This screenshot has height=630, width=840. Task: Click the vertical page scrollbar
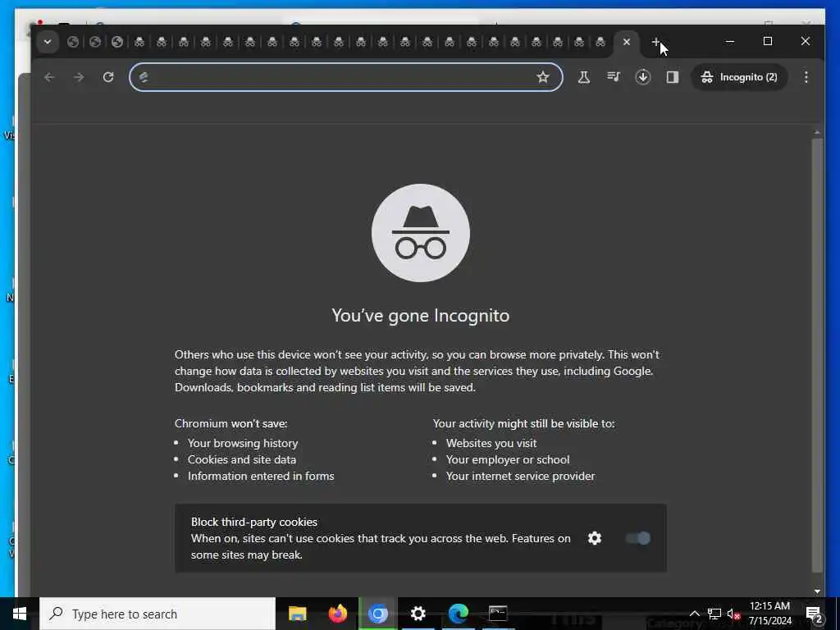point(817,355)
